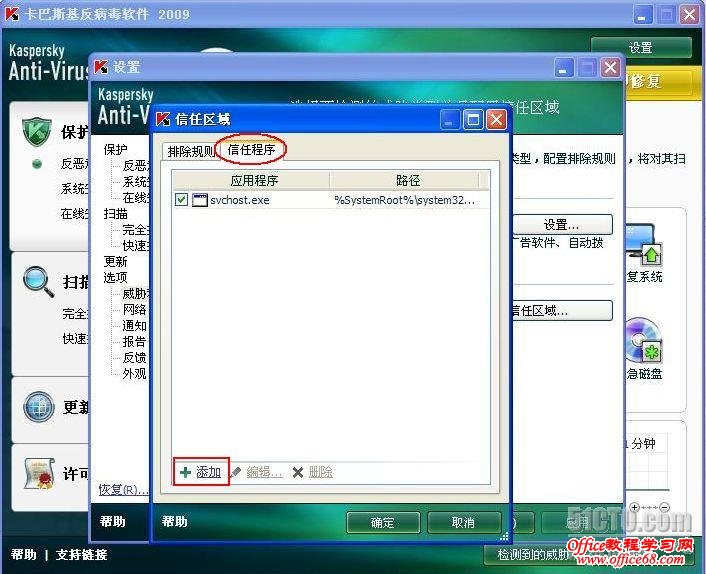Sort by the 路径 column header
Screen dimensions: 706x574
point(407,181)
